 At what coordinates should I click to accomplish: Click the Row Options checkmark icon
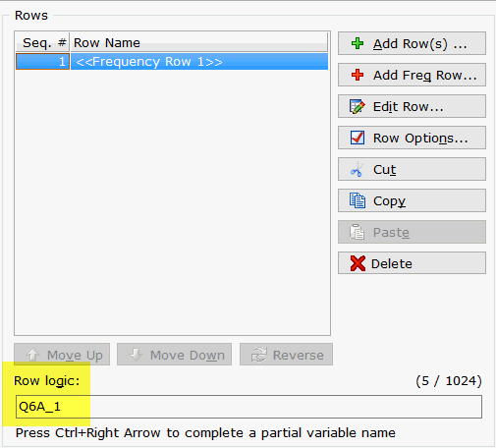[358, 138]
